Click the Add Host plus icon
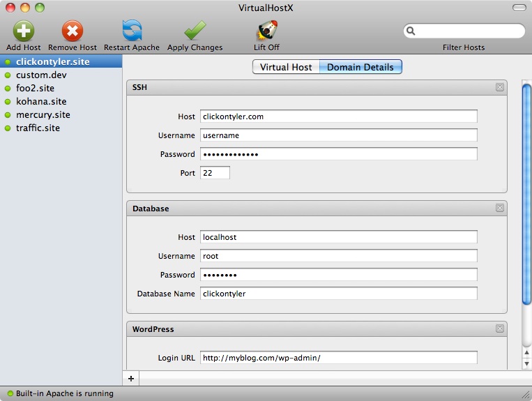The height and width of the screenshot is (401, 532). (24, 31)
